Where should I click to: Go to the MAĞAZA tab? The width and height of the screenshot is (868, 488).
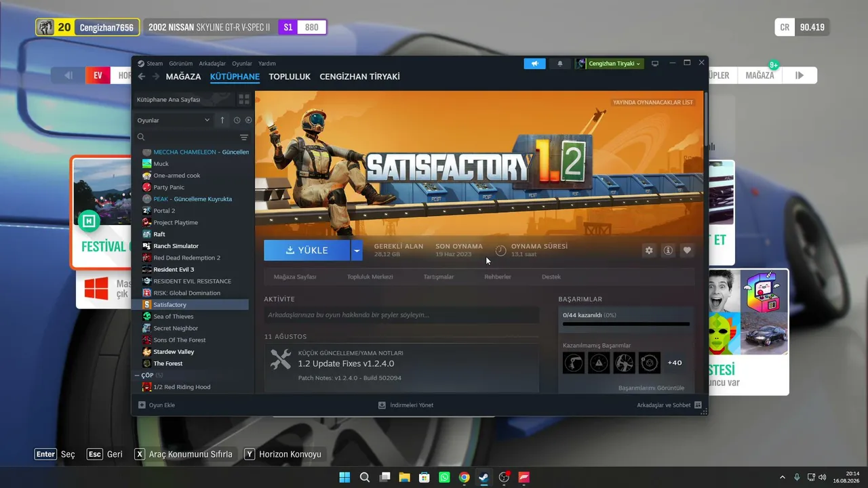(x=183, y=77)
